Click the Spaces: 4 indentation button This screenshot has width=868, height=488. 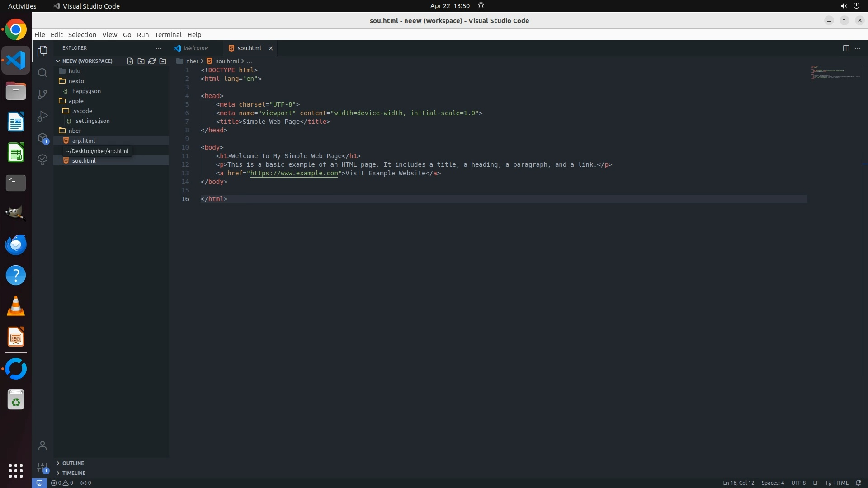pos(772,483)
